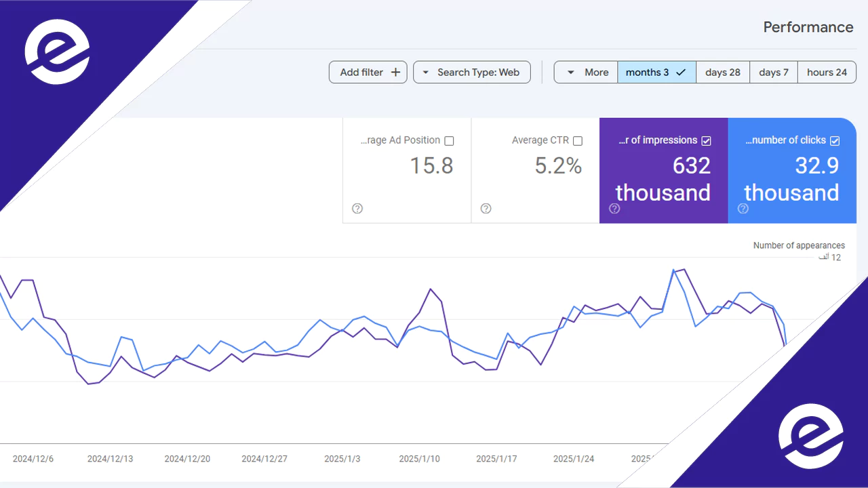Open the Search Type: Web dropdown
Screen dimensions: 868x488
[x=472, y=73]
